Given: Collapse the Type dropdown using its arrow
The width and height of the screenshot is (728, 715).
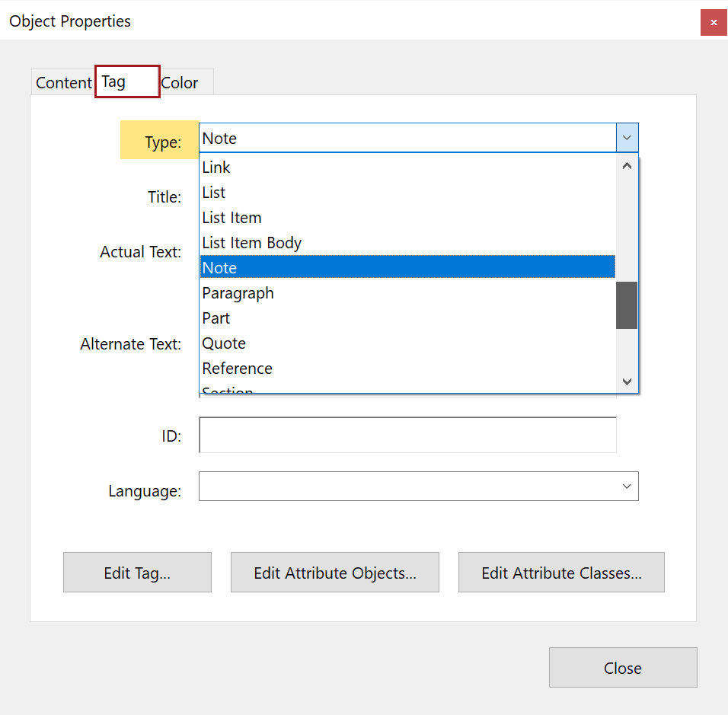Looking at the screenshot, I should click(x=626, y=138).
